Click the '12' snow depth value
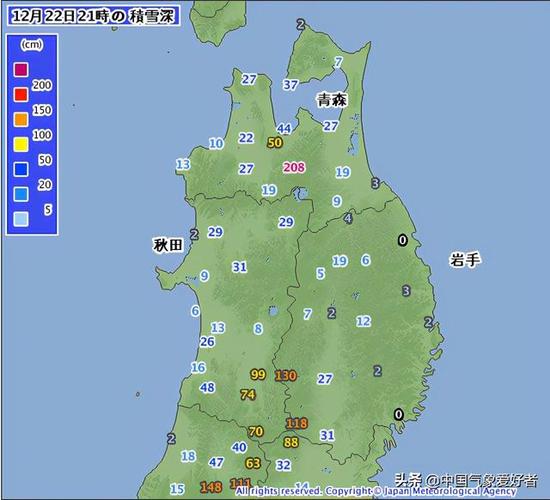The height and width of the screenshot is (500, 550). click(363, 321)
